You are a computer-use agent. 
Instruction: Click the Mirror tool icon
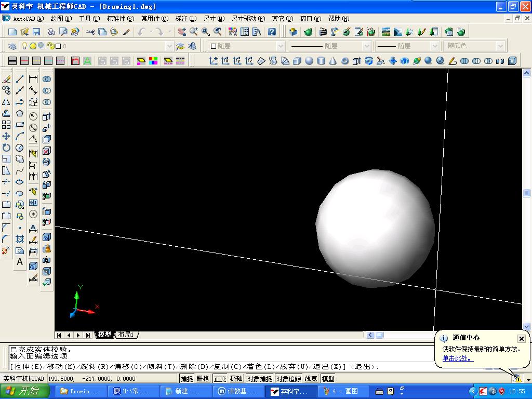coord(6,102)
